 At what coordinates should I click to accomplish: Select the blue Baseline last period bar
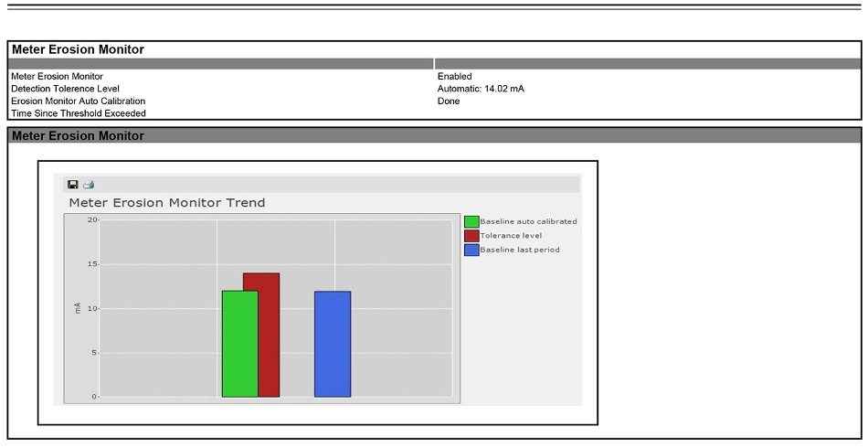point(333,344)
